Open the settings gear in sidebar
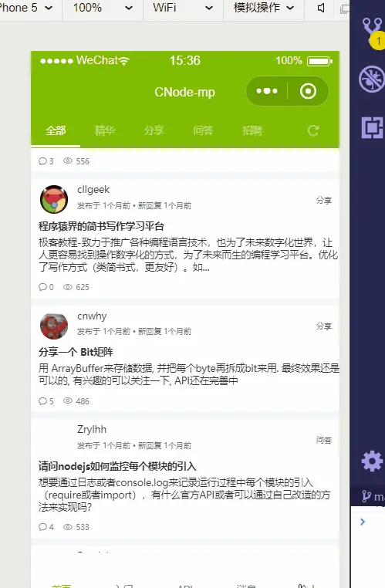 pyautogui.click(x=372, y=461)
